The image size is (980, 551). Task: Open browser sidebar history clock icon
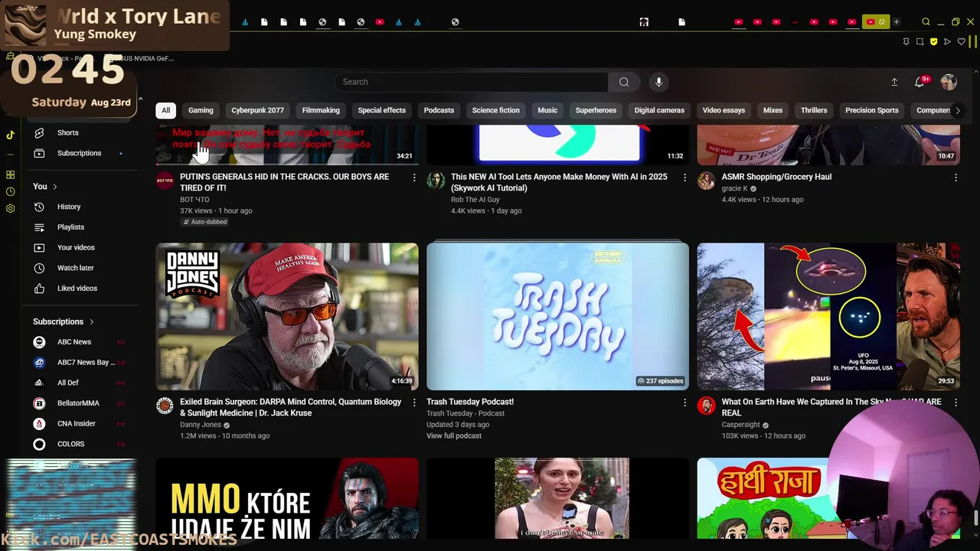[x=10, y=191]
